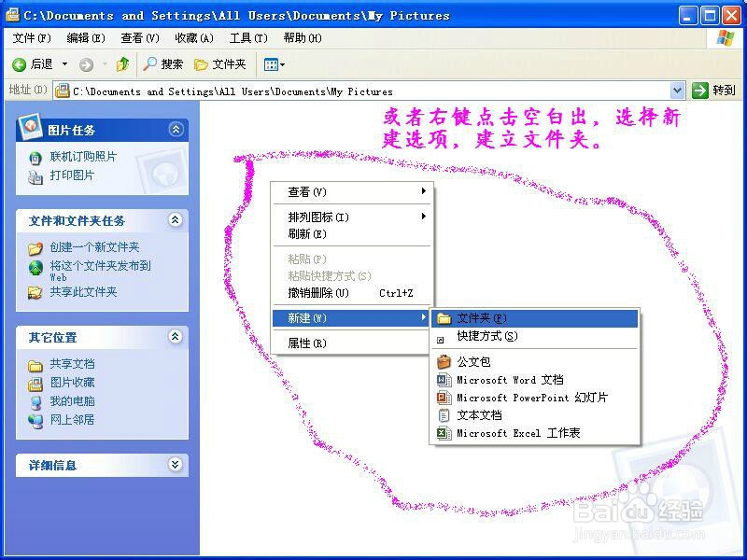Click the 我的电脑 computer icon
747x560 pixels.
click(x=35, y=403)
